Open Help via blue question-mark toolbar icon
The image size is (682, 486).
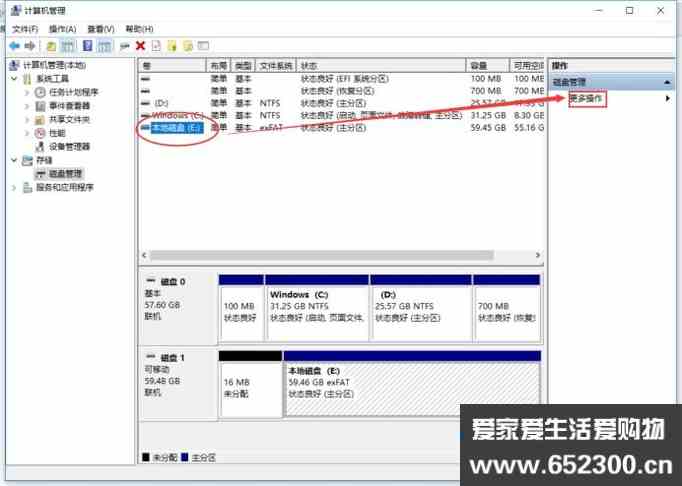coord(87,46)
